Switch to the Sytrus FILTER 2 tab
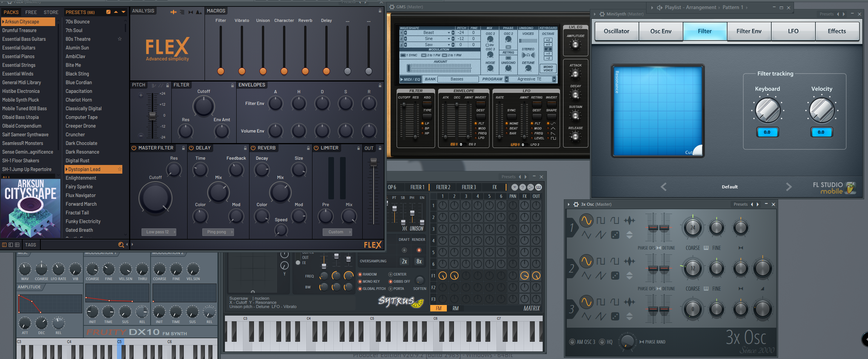This screenshot has height=359, width=868. tap(443, 187)
